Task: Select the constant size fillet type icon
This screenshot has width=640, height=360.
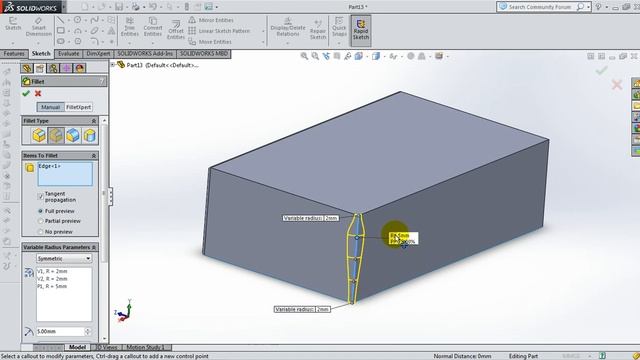Action: tap(39, 135)
